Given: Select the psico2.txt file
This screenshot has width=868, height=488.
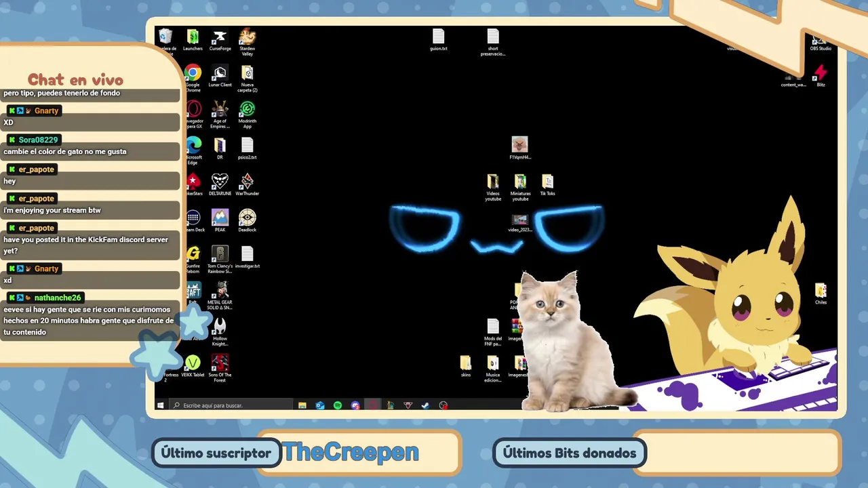Looking at the screenshot, I should coord(248,148).
